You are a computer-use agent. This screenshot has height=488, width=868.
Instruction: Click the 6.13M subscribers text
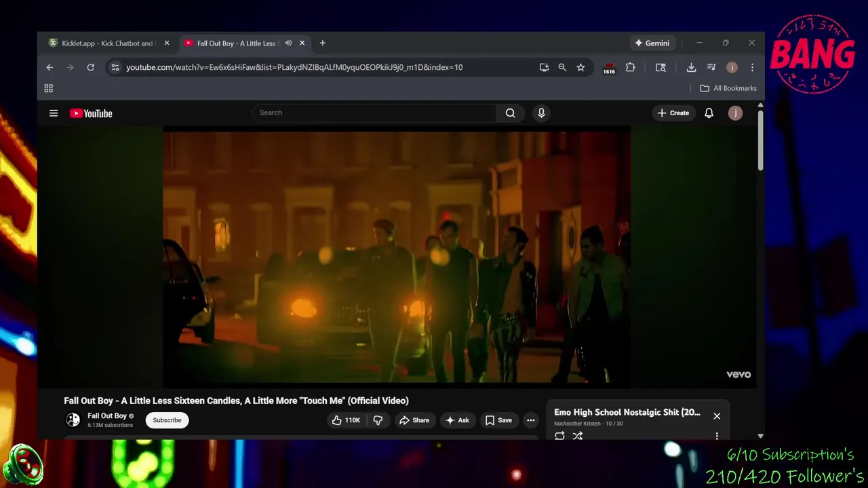(110, 425)
